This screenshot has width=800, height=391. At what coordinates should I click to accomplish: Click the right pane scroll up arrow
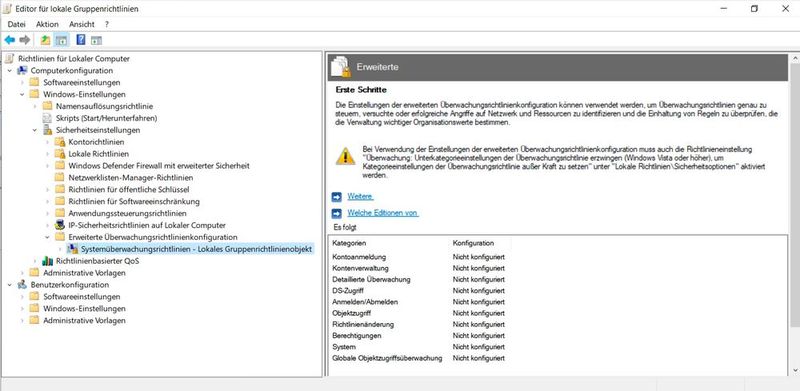point(795,57)
